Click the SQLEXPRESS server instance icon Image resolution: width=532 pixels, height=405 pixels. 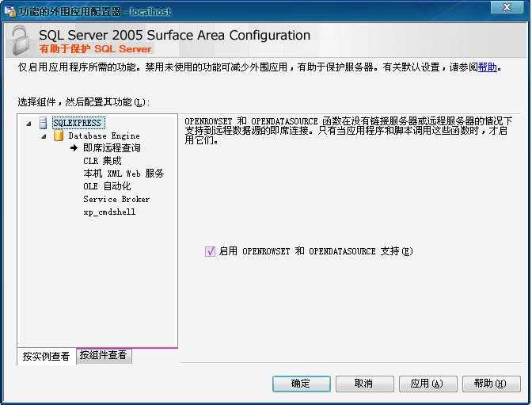[43, 123]
